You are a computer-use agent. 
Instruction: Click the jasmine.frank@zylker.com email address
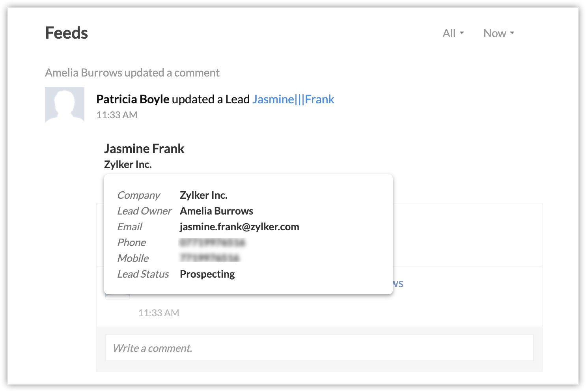point(239,227)
